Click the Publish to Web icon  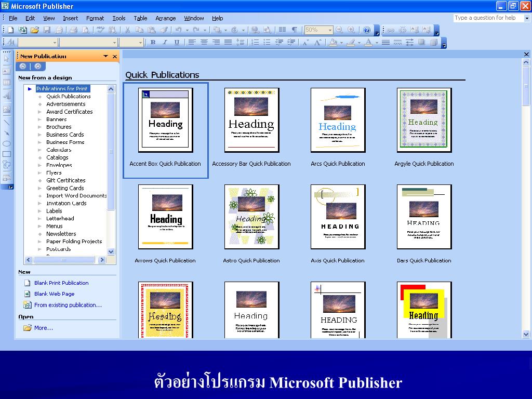click(22, 30)
